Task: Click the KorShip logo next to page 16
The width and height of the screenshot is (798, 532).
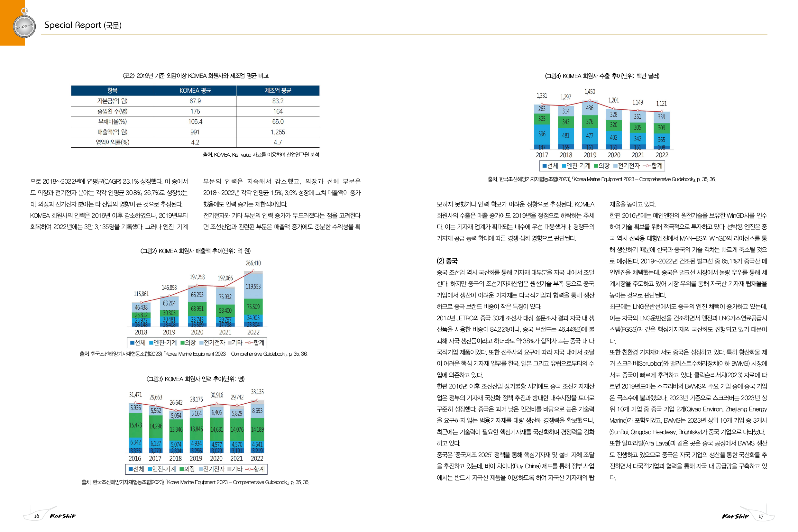Action: 63,516
